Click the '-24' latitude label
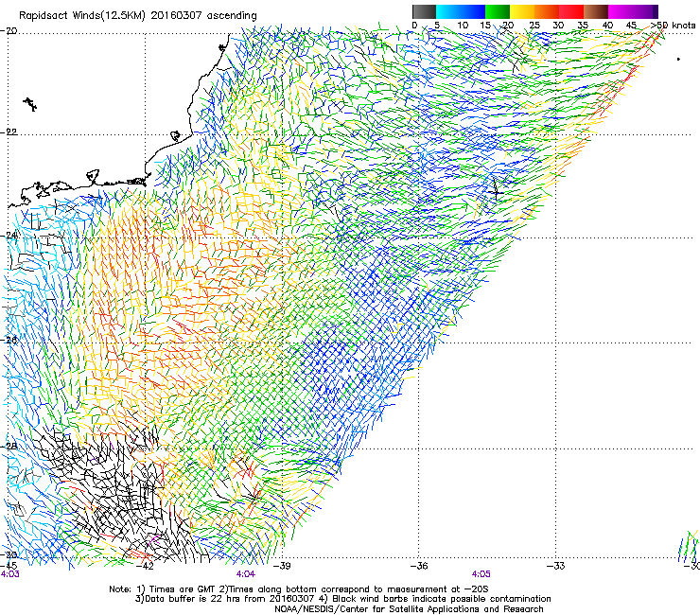Image resolution: width=700 pixels, height=615 pixels. [9, 235]
